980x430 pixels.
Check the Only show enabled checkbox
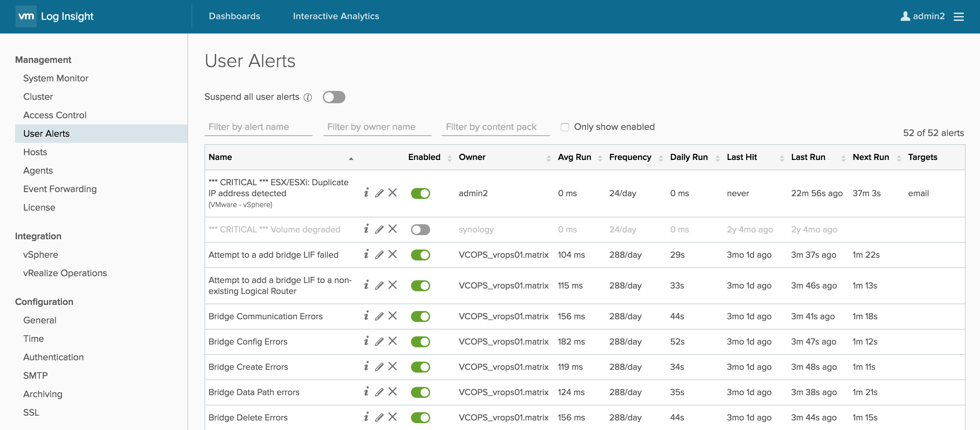point(565,127)
